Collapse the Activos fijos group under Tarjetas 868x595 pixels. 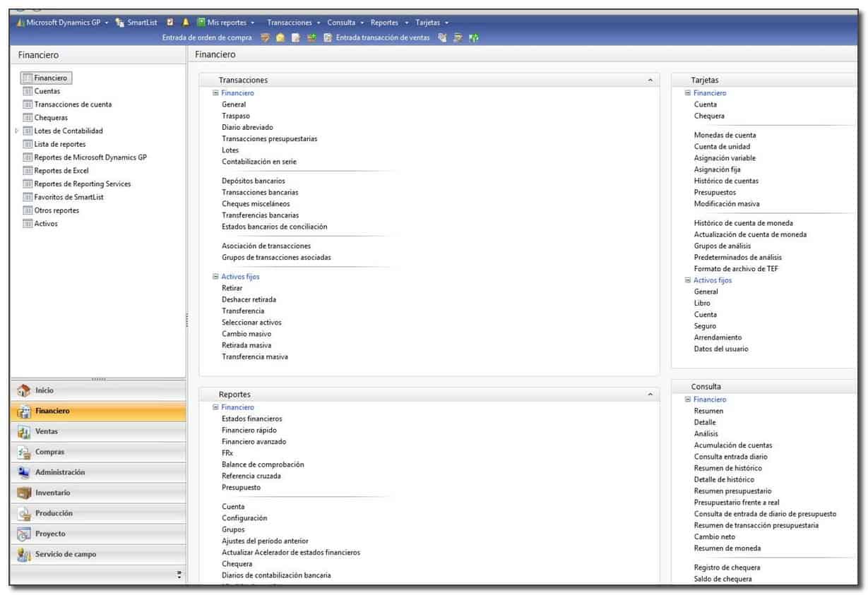coord(686,280)
